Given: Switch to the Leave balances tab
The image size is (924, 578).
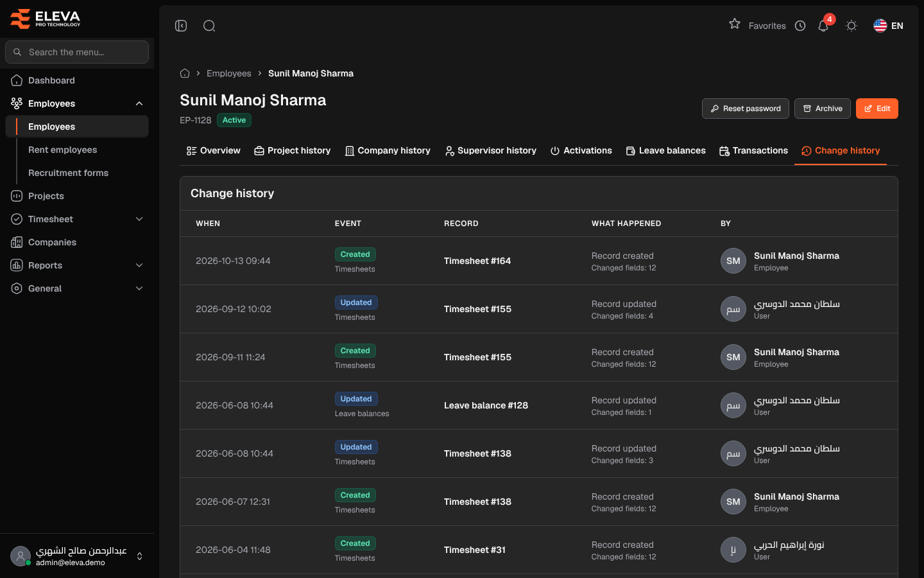Looking at the screenshot, I should point(666,150).
